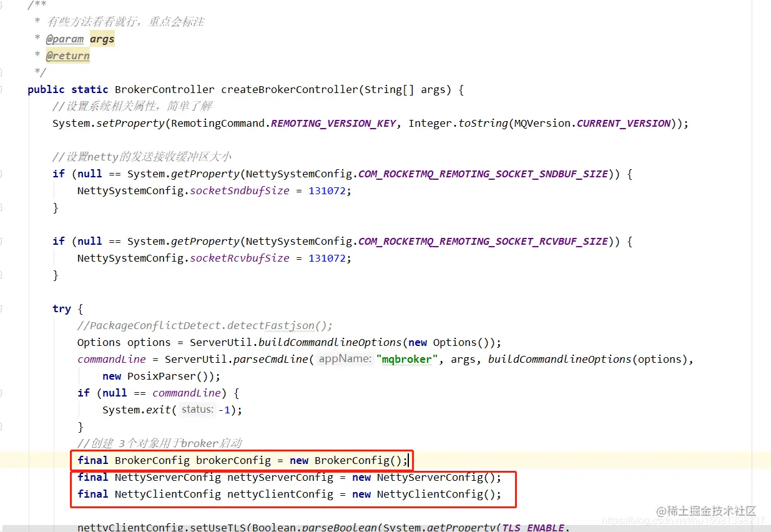Click the socketSndbufSize field
771x532 pixels.
pyautogui.click(x=240, y=190)
